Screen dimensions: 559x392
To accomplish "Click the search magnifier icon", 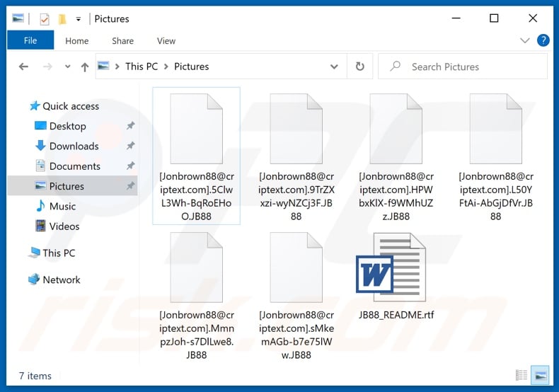I will pyautogui.click(x=395, y=66).
